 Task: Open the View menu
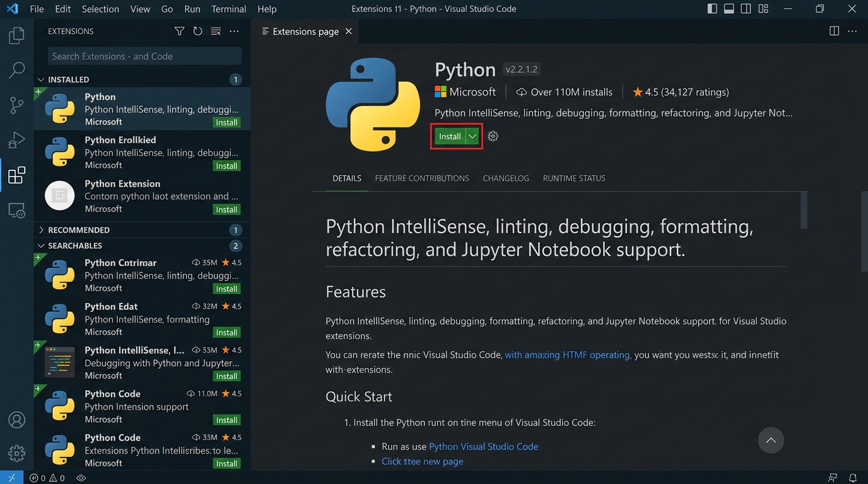point(140,9)
